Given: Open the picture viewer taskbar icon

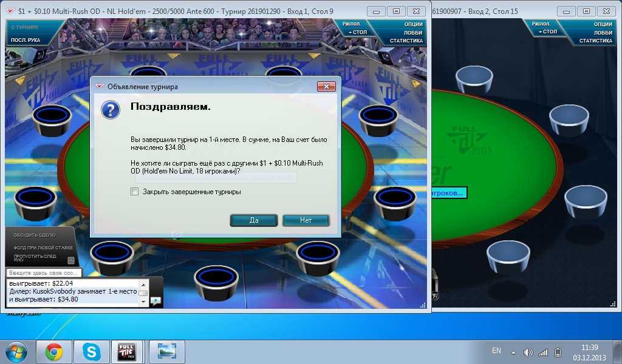Looking at the screenshot, I should click(x=166, y=352).
